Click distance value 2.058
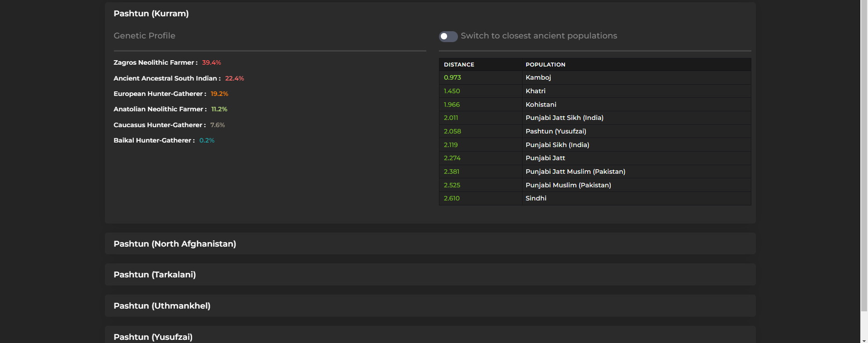 (453, 131)
